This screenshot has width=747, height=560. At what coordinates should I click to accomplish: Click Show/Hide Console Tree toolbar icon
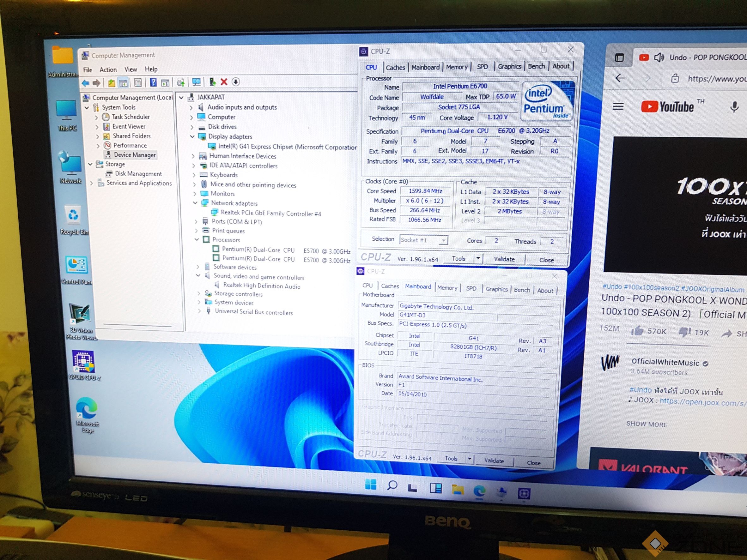point(123,83)
